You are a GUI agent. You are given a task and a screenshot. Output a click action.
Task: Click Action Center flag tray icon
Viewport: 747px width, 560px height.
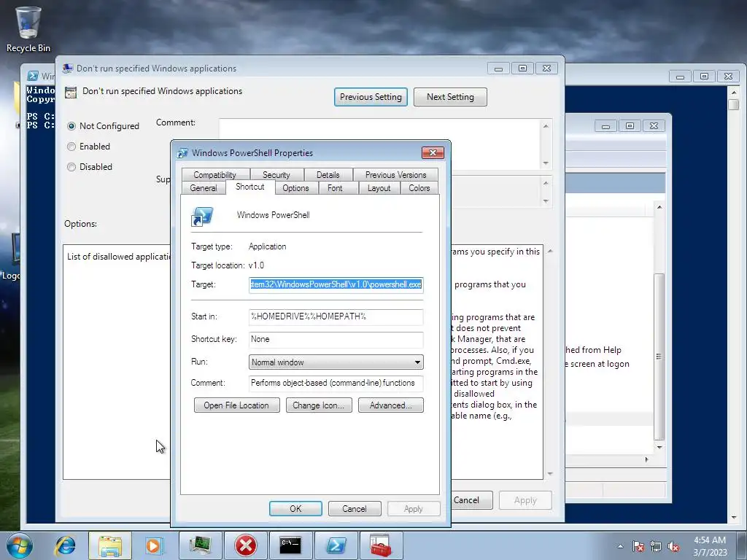tap(638, 546)
